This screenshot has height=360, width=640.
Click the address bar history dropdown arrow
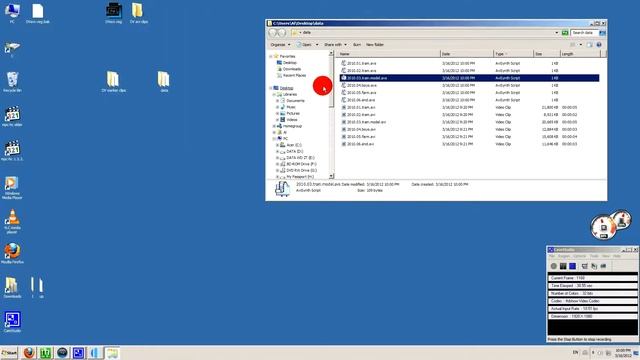[556, 33]
